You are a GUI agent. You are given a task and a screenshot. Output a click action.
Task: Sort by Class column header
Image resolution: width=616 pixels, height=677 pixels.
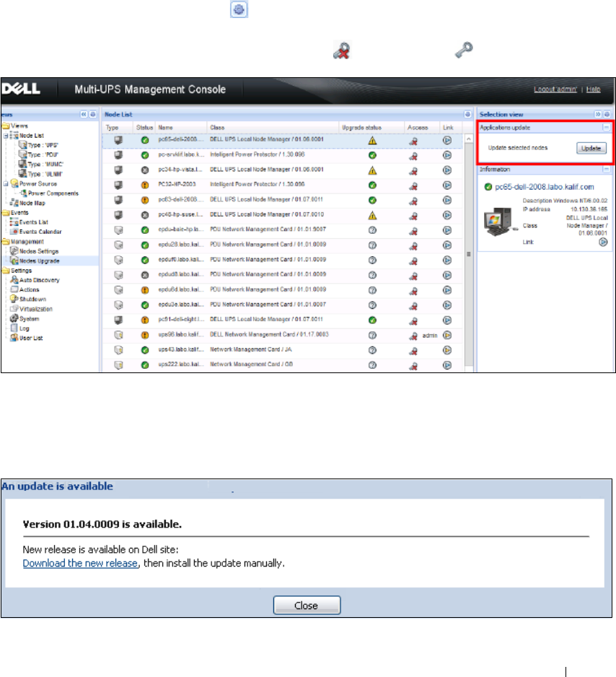pos(273,127)
